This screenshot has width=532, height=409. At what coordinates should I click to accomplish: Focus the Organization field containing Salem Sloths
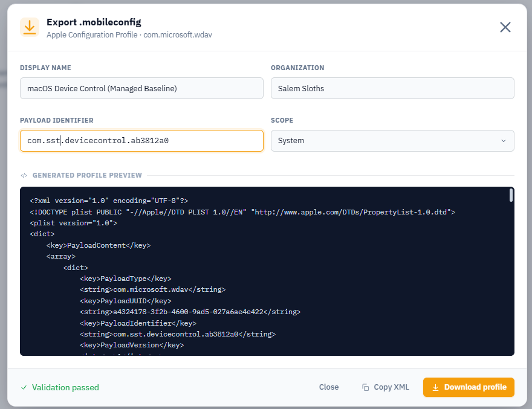click(392, 88)
